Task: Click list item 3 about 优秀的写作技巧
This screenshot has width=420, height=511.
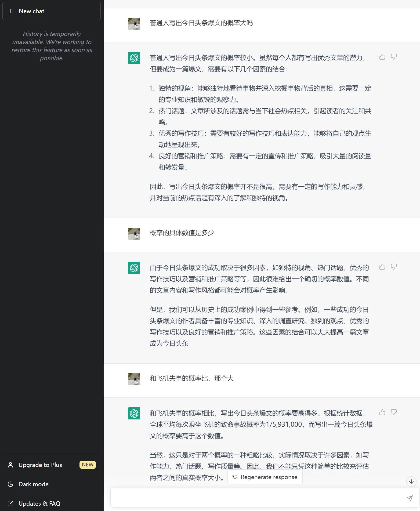Action: pyautogui.click(x=265, y=139)
